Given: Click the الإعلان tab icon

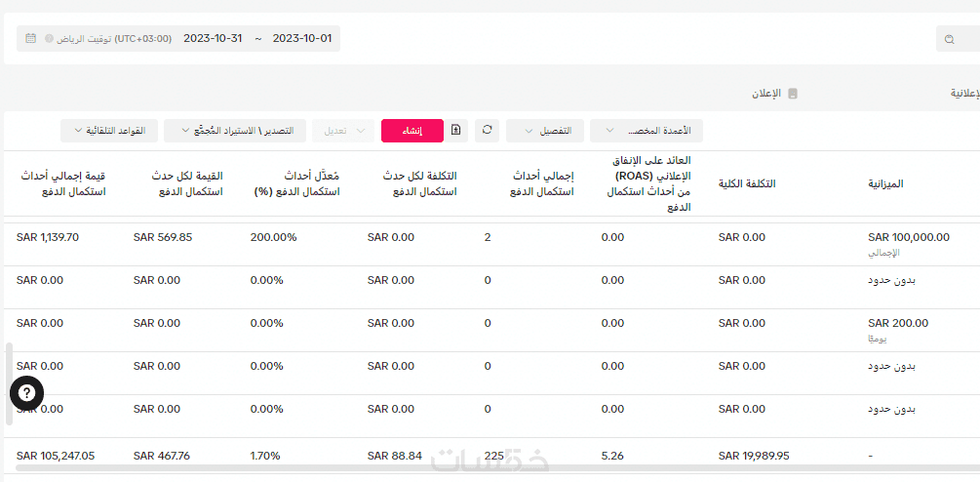Looking at the screenshot, I should pyautogui.click(x=793, y=94).
